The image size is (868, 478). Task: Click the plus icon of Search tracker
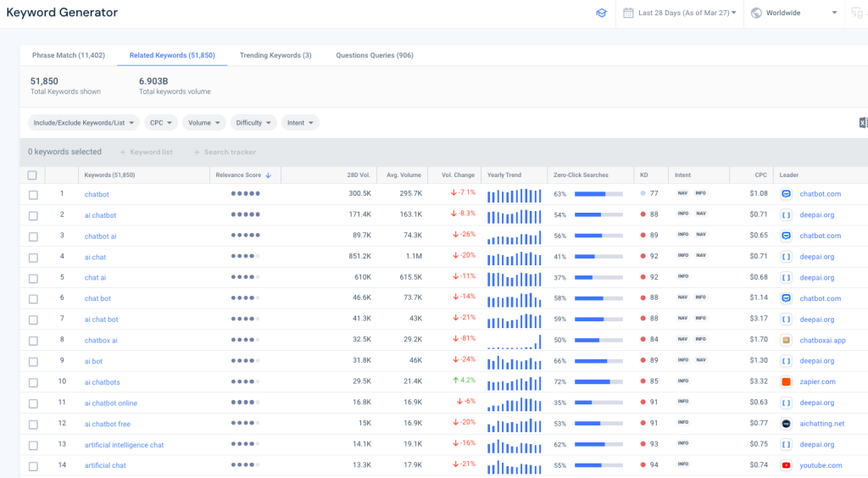(x=197, y=153)
